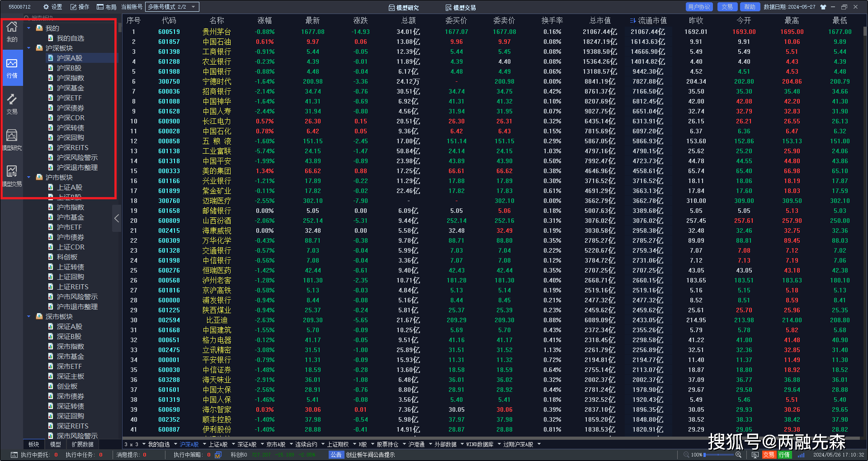868x461 pixels.
Task: Sort by 换手率 column header
Action: pos(552,20)
